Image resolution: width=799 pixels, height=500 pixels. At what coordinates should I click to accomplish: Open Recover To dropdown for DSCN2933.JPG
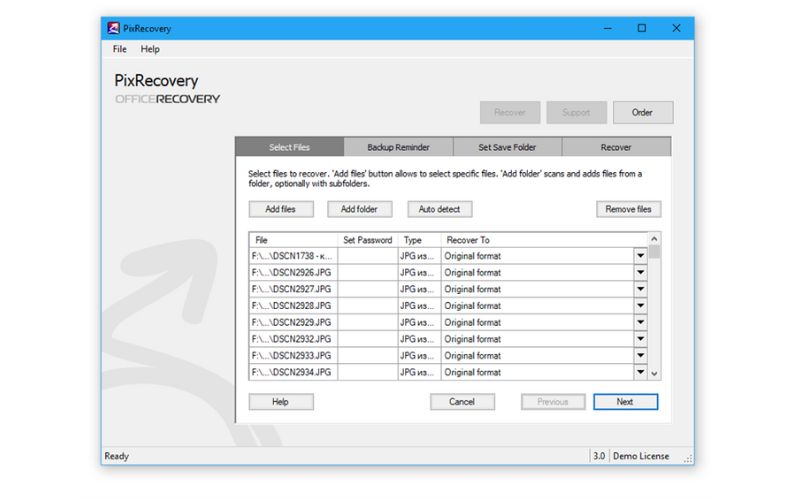[x=641, y=355]
